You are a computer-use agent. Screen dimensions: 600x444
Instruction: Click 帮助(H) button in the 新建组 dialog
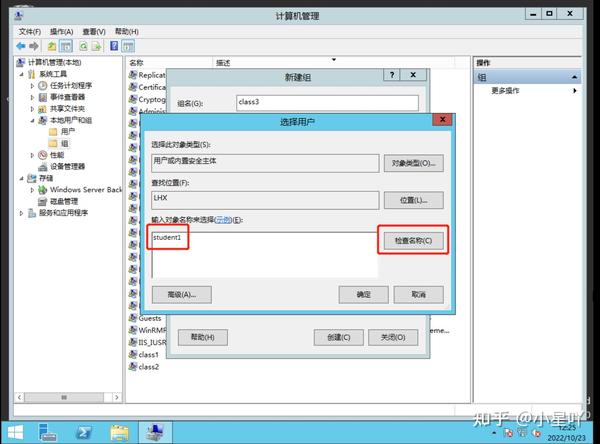tap(203, 337)
